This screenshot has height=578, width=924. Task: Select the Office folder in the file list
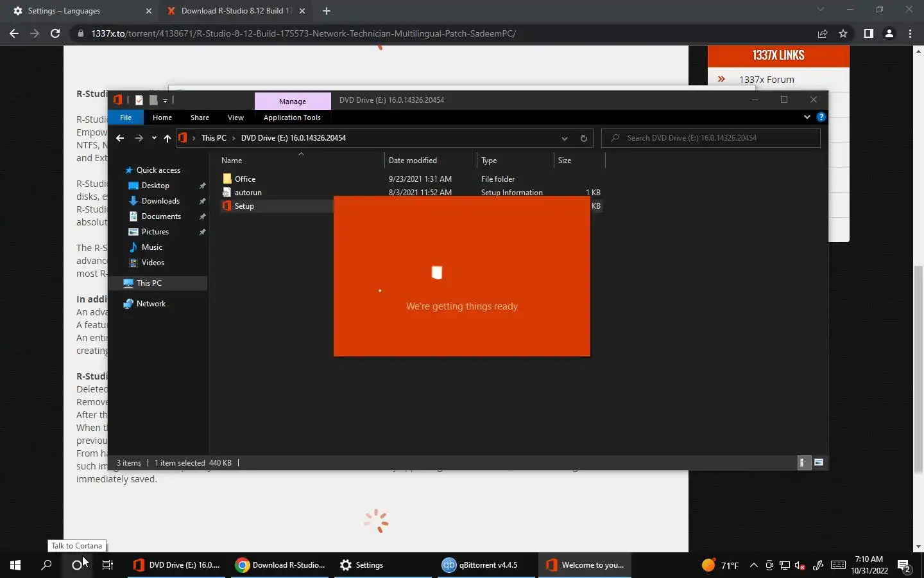click(x=245, y=179)
